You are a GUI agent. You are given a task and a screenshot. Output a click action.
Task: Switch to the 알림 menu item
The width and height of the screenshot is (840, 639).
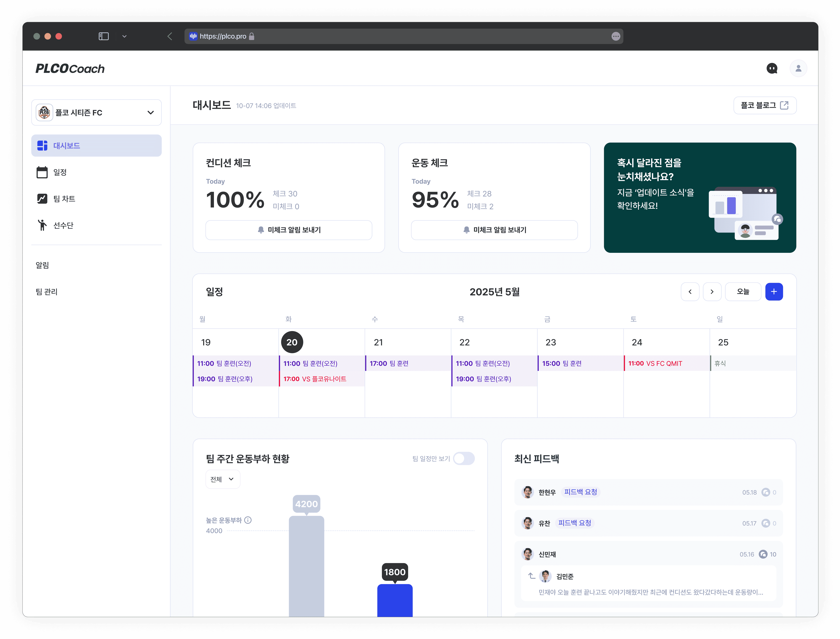[x=42, y=265]
